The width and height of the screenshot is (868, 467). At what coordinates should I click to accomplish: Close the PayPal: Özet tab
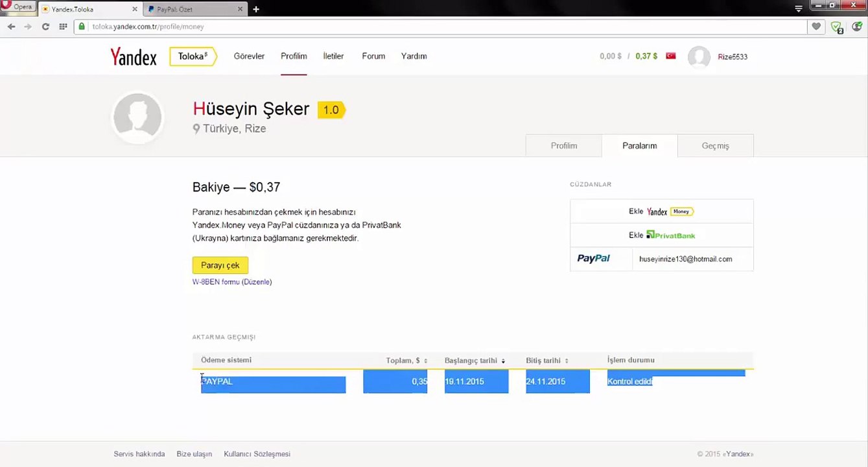pos(240,9)
